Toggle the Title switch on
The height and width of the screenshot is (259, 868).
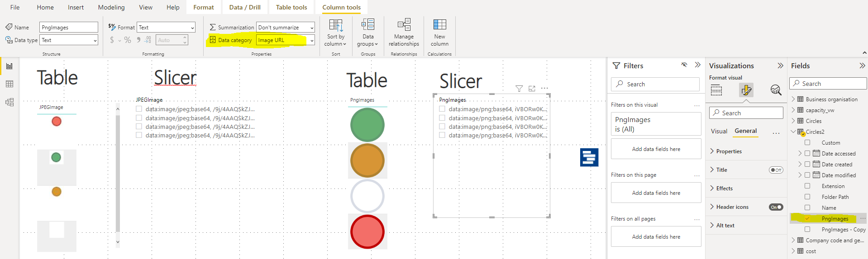pos(776,170)
